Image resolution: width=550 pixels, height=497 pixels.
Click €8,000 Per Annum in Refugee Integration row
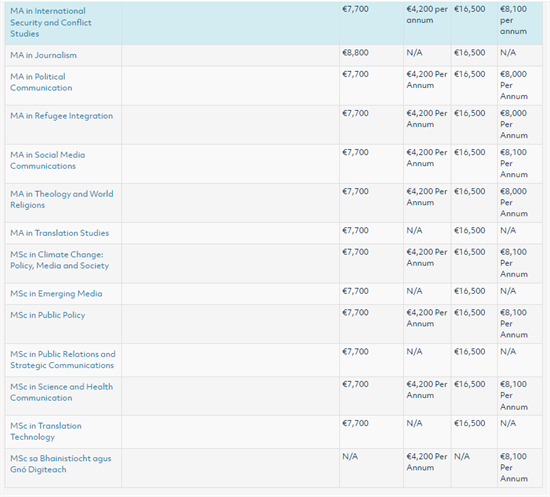pos(514,124)
